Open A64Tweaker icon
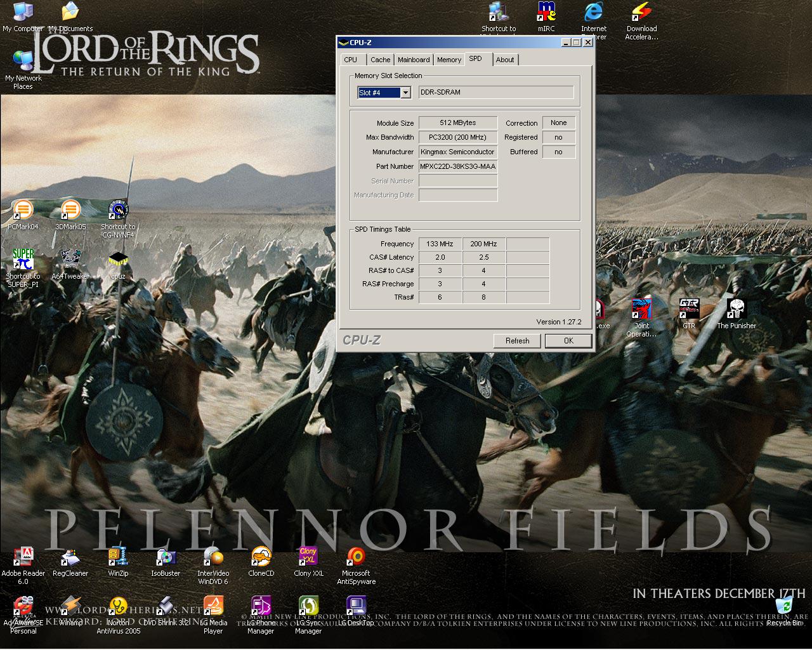812x650 pixels. click(70, 264)
